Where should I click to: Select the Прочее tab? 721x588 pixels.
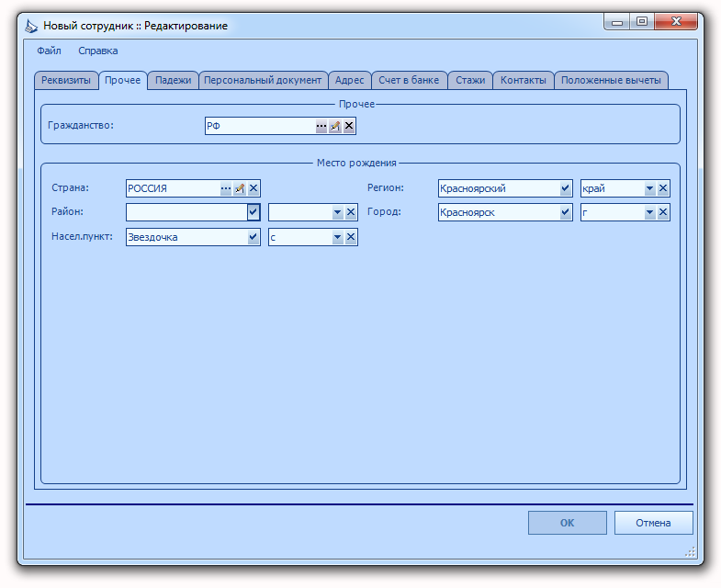[x=123, y=80]
